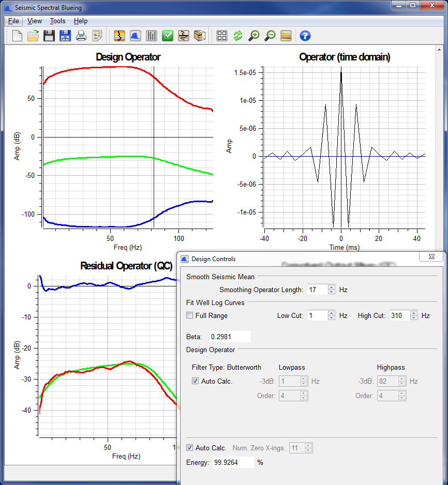Close the Design Controls panel
Viewport: 448px width, 485px height.
[x=431, y=256]
